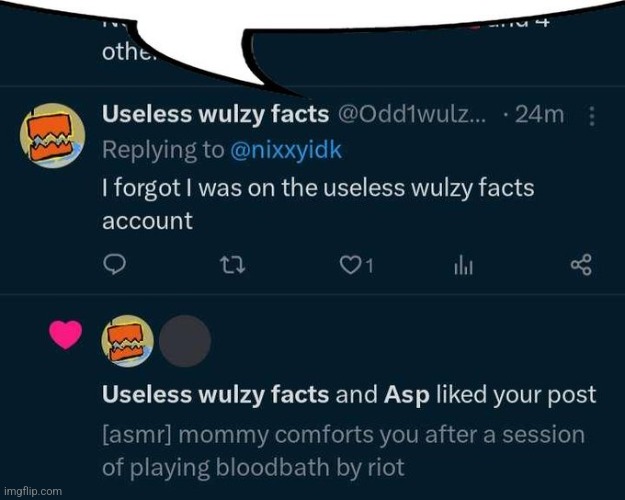Click the pink heart notification icon

pos(65,337)
